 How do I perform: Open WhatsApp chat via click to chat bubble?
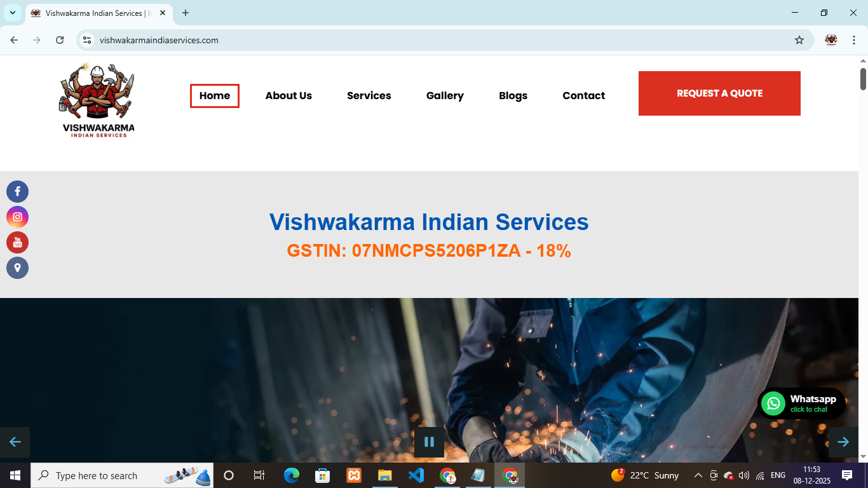(802, 403)
